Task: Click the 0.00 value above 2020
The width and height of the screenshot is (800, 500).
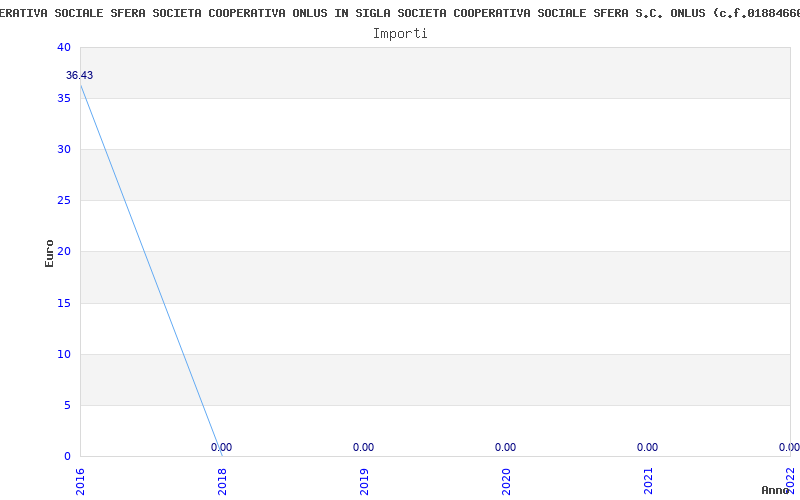Action: (505, 447)
